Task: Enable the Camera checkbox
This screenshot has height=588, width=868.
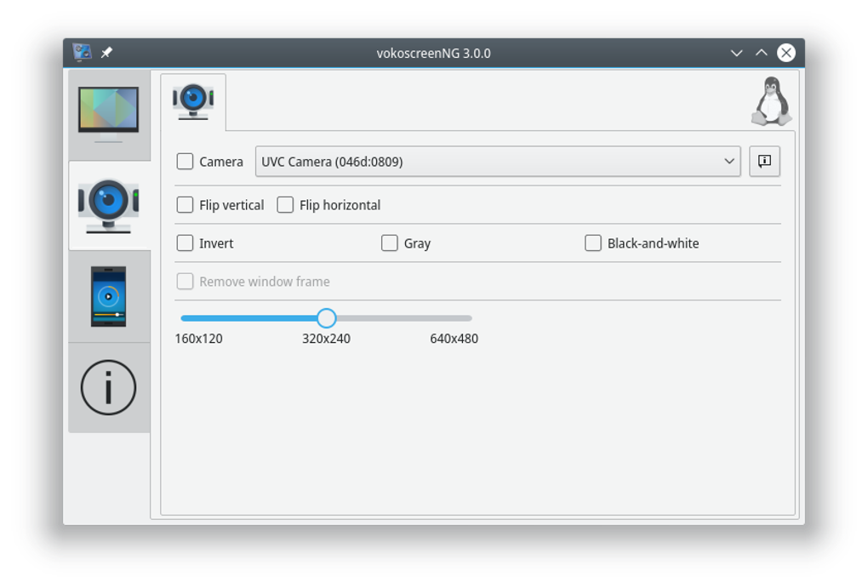Action: [183, 162]
